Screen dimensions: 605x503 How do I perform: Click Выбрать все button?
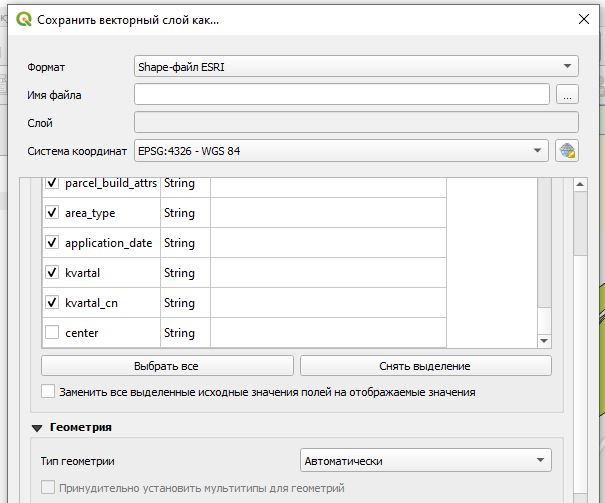click(x=167, y=366)
